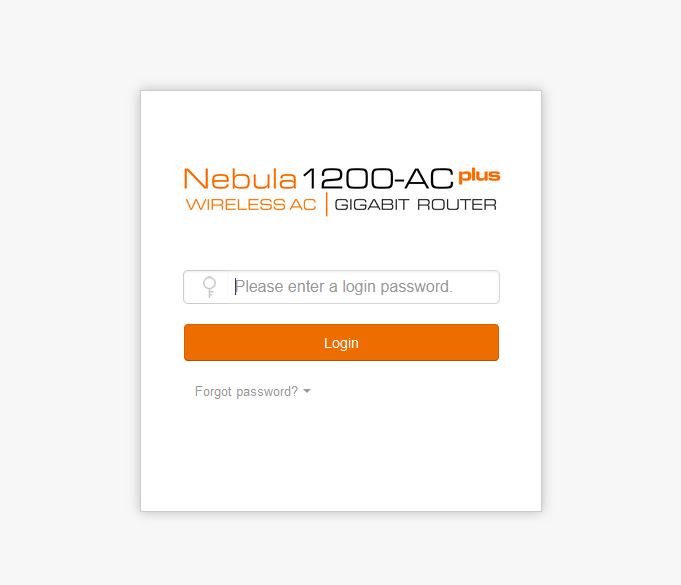Screen dimensions: 681x585
Task: Click the 1200-AC model name in logo
Action: [377, 178]
